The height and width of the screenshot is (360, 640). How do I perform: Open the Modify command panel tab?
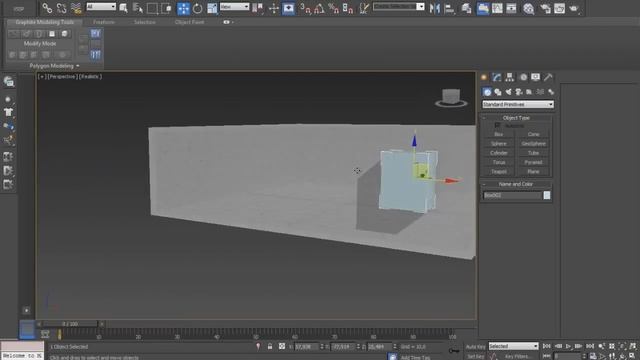[x=497, y=77]
